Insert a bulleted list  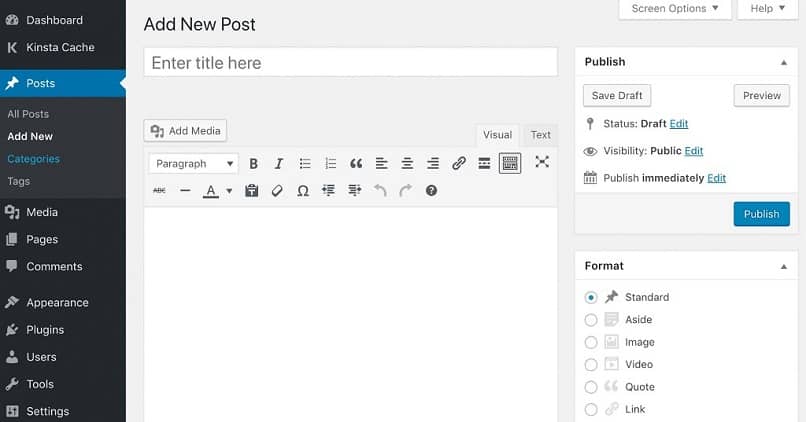[305, 163]
